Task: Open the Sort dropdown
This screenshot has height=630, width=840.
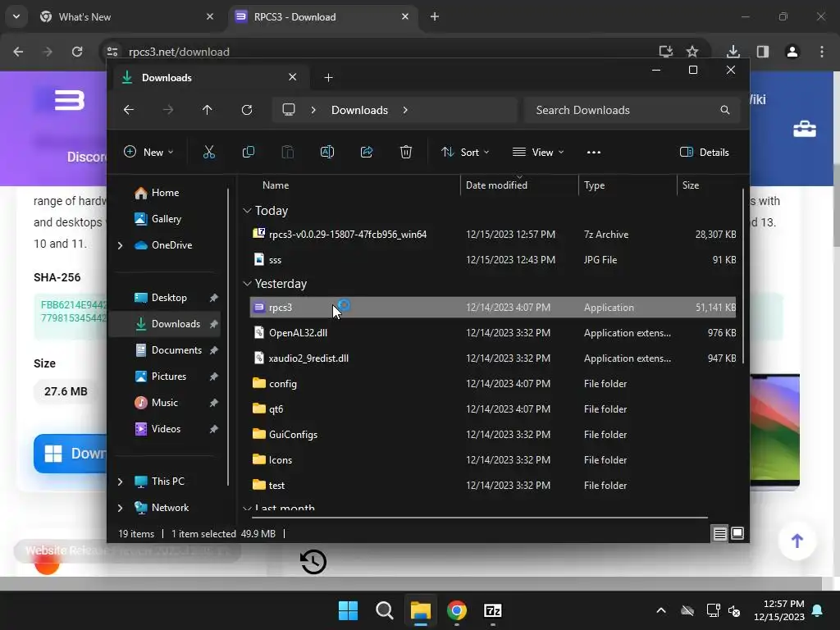Action: pos(465,152)
